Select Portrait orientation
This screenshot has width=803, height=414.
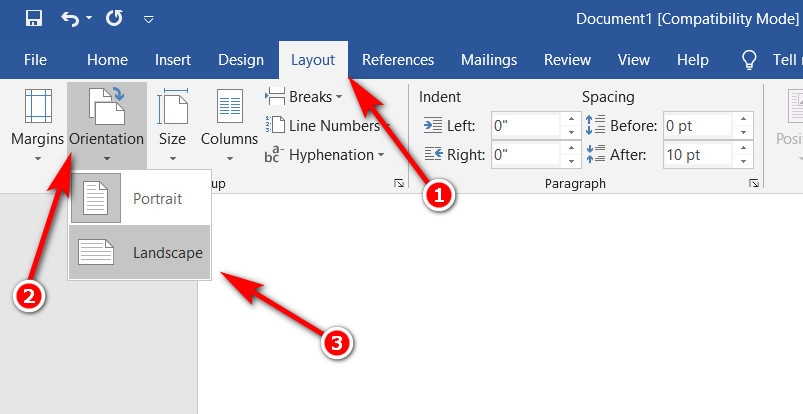(x=140, y=199)
